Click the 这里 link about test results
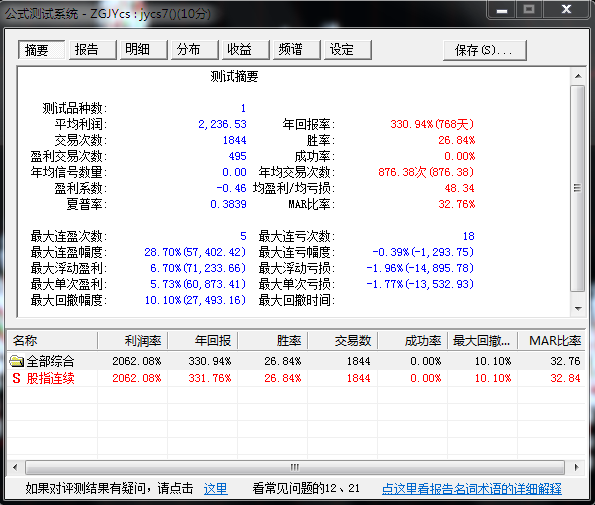Image resolution: width=595 pixels, height=505 pixels. pos(216,488)
